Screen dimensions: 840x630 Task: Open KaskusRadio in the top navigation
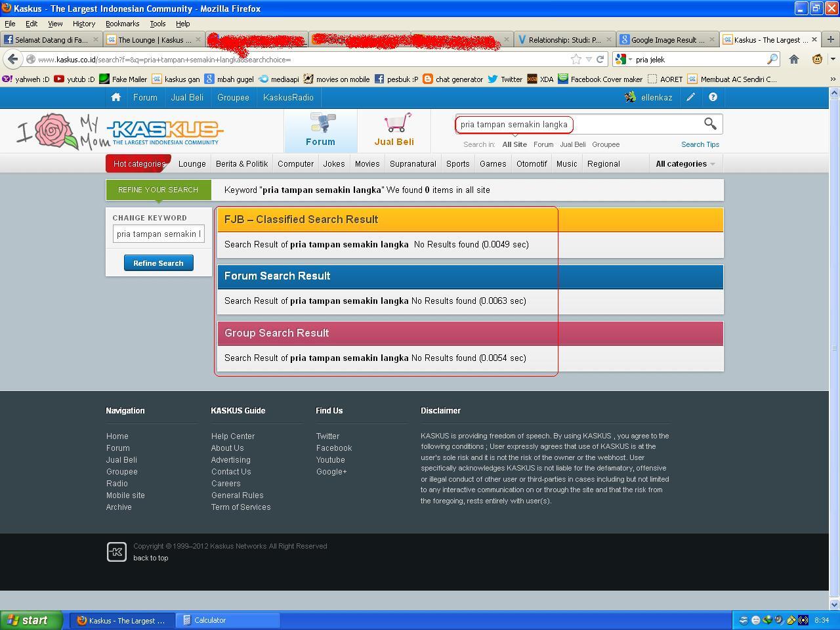[288, 97]
